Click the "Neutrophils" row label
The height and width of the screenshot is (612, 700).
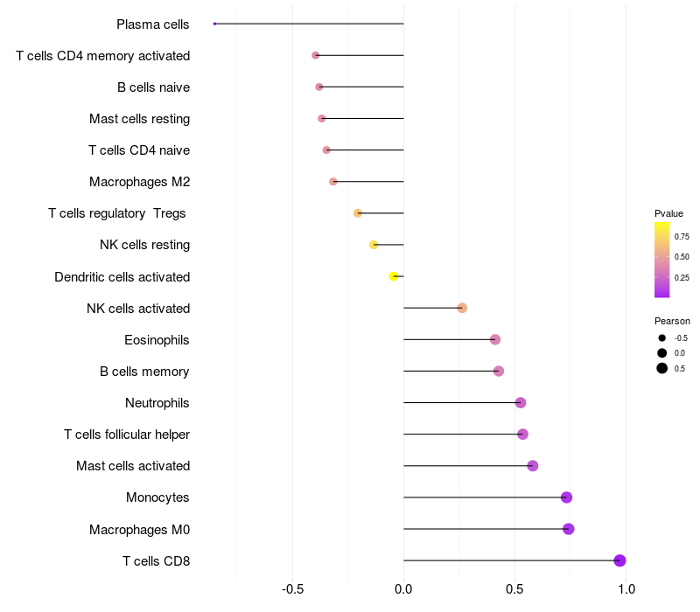coord(157,403)
